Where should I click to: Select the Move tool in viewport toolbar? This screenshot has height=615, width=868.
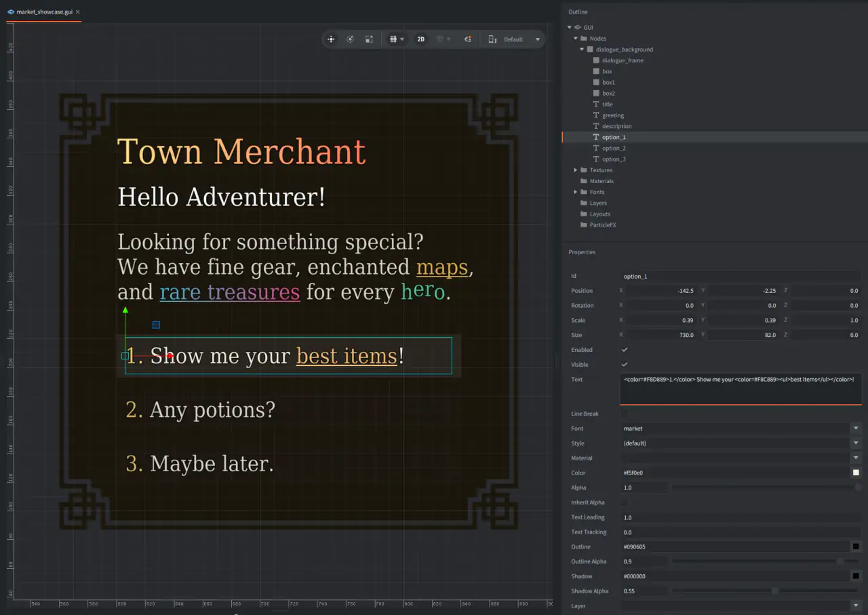point(331,39)
